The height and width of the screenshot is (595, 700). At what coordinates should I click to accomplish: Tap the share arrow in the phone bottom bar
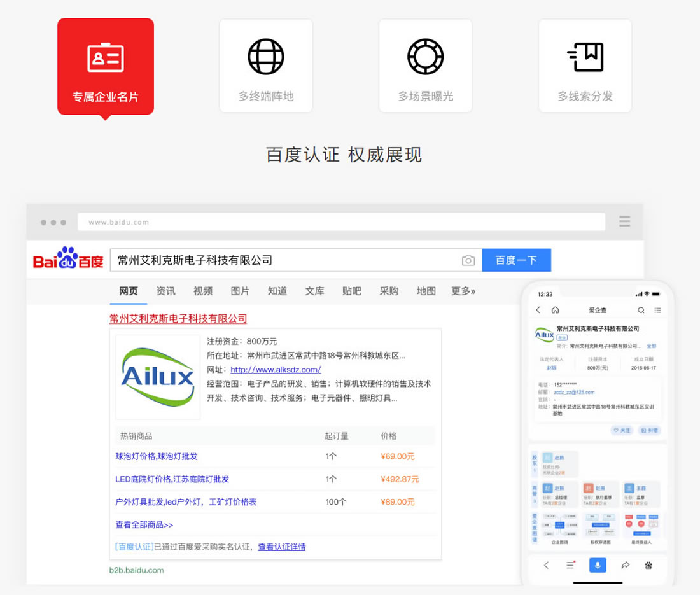[626, 565]
